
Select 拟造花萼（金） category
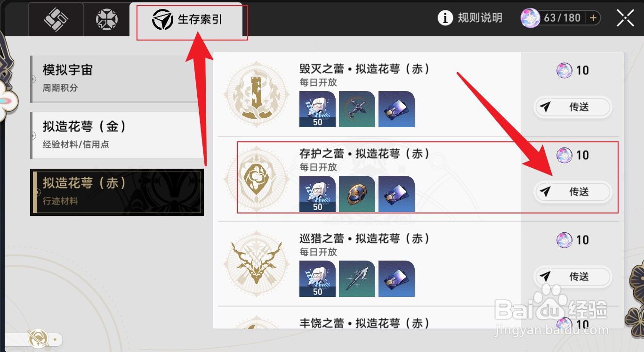point(117,135)
